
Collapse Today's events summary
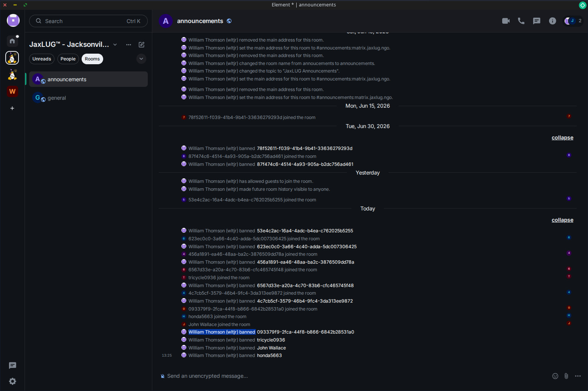562,220
